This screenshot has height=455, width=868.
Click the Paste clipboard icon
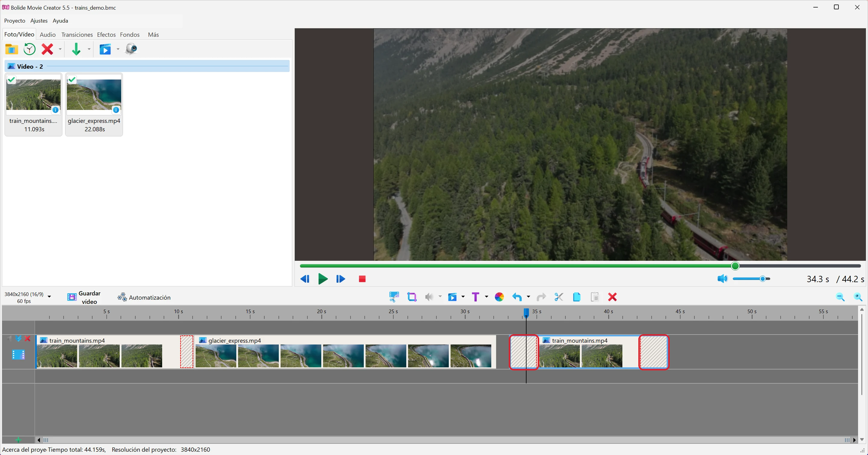click(x=595, y=297)
